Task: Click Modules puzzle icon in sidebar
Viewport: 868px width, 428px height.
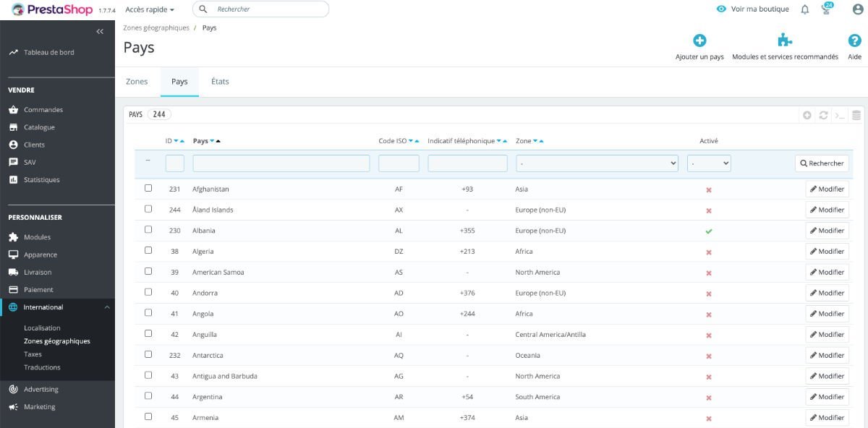Action: point(13,237)
